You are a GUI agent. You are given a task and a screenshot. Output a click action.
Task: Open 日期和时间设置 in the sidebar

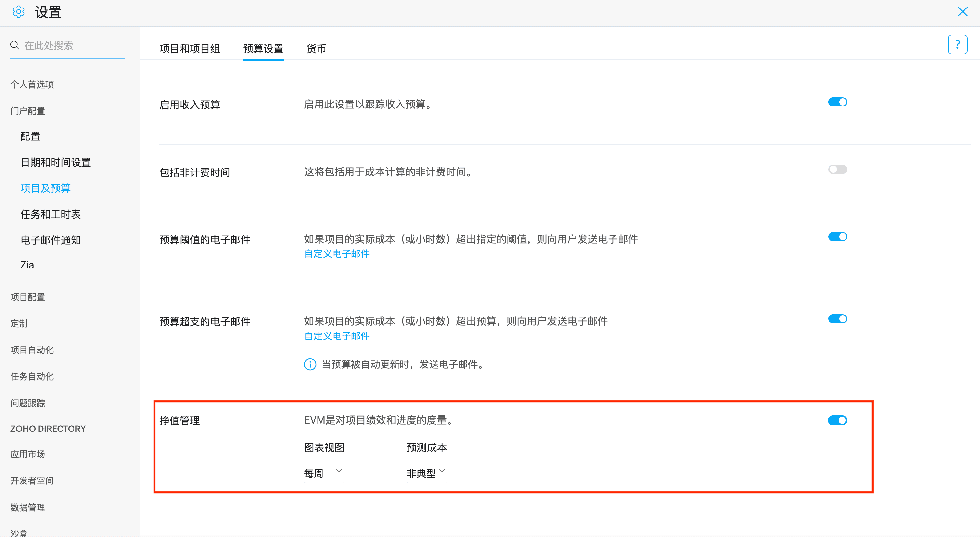coord(56,162)
